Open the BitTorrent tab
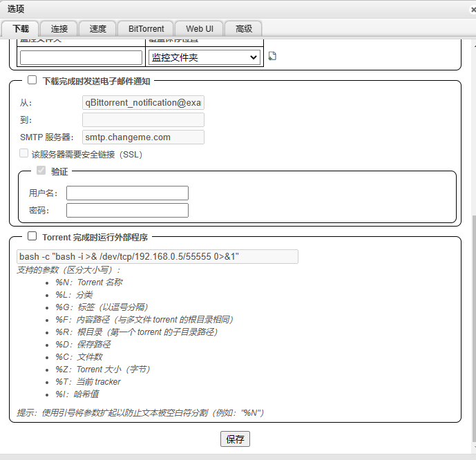The height and width of the screenshot is (460, 476). click(146, 29)
